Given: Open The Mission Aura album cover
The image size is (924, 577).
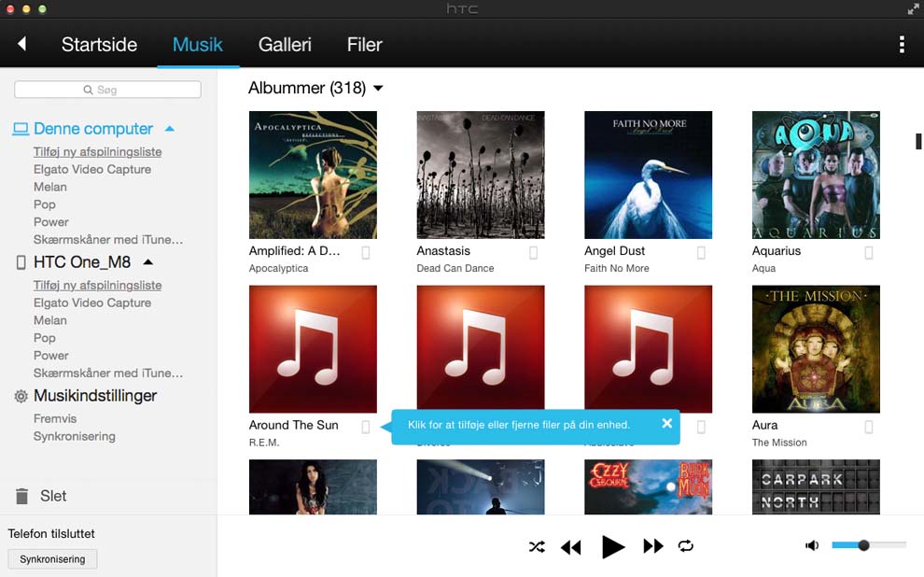Looking at the screenshot, I should (816, 349).
